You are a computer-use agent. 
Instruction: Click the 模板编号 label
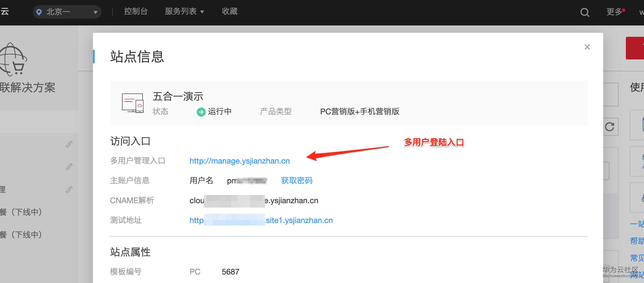[x=126, y=272]
